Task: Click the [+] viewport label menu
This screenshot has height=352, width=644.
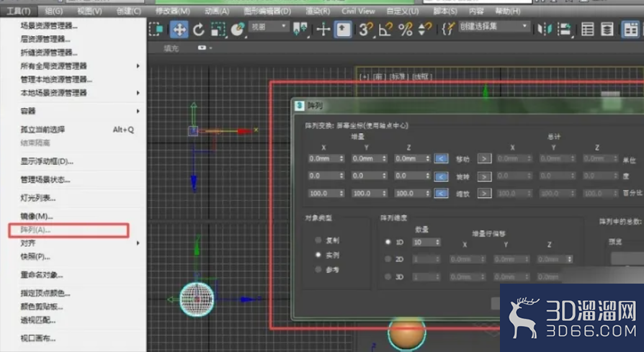Action: [365, 77]
